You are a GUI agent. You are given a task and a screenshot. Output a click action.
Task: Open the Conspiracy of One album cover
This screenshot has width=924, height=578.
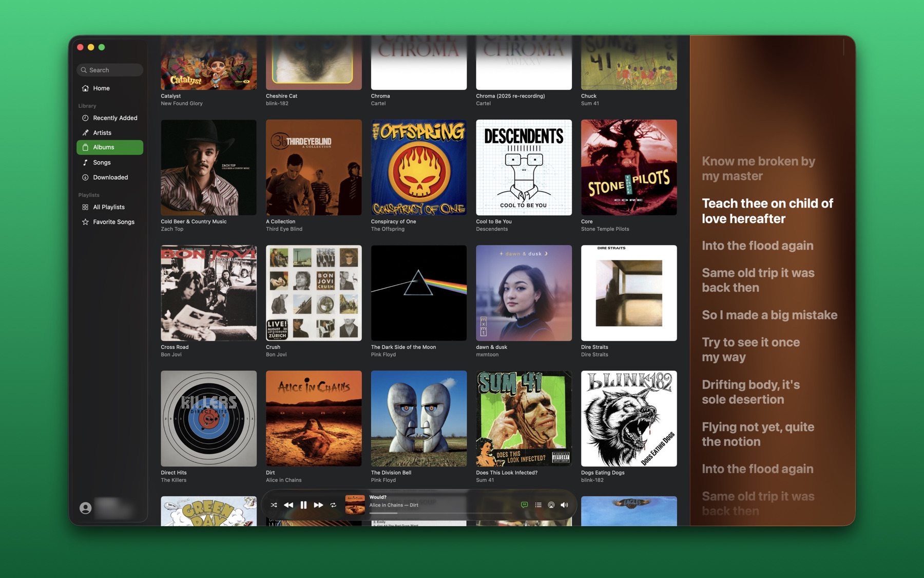coord(419,167)
